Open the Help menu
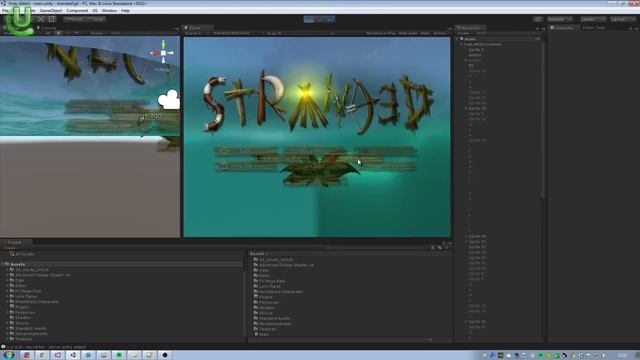The height and width of the screenshot is (360, 640). [125, 11]
